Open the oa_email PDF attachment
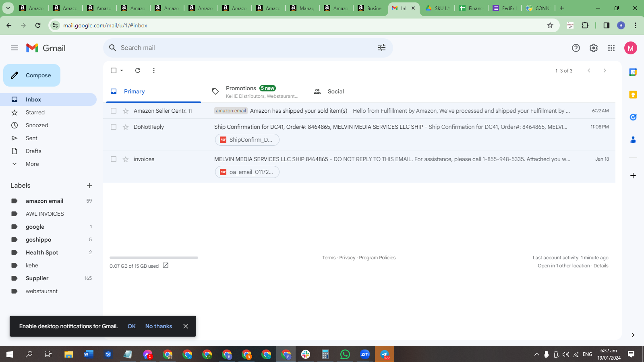 247,172
